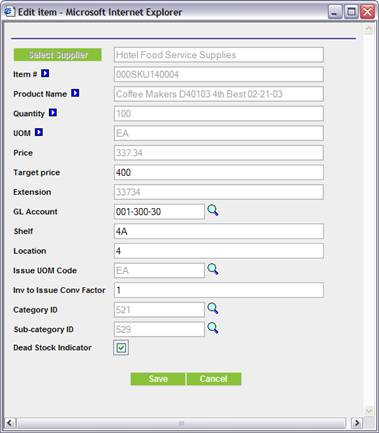Image resolution: width=379 pixels, height=433 pixels.
Task: Click the horizontal scrollbar right arrow
Action: click(x=357, y=423)
